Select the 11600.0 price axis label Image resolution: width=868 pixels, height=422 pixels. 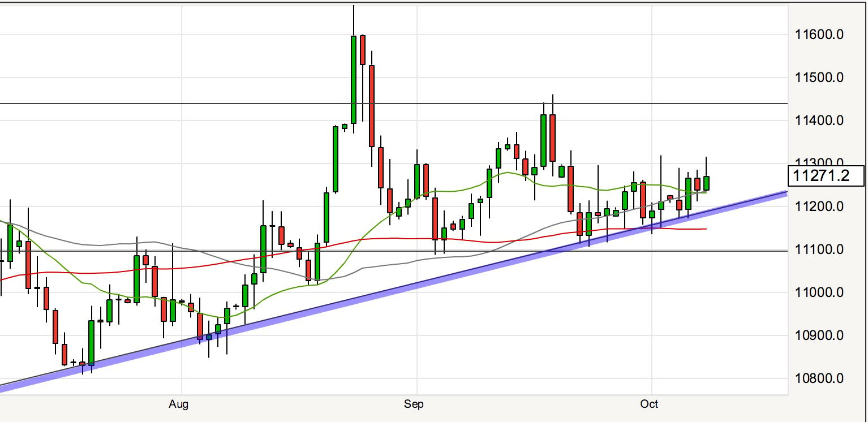[x=819, y=35]
